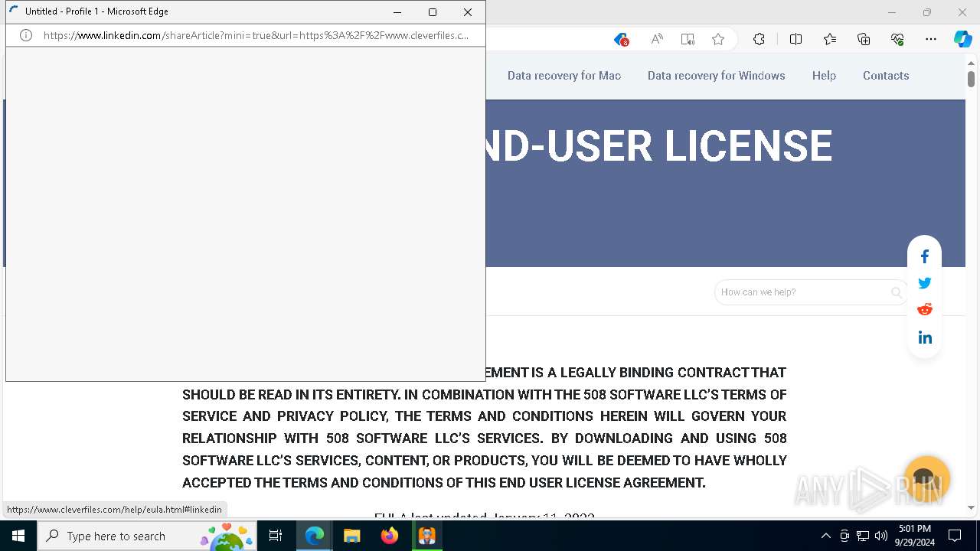Show hidden tray icons chevron

click(x=825, y=536)
